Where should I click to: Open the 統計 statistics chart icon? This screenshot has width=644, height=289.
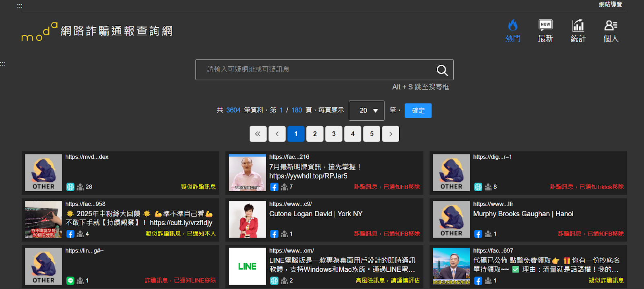click(578, 31)
